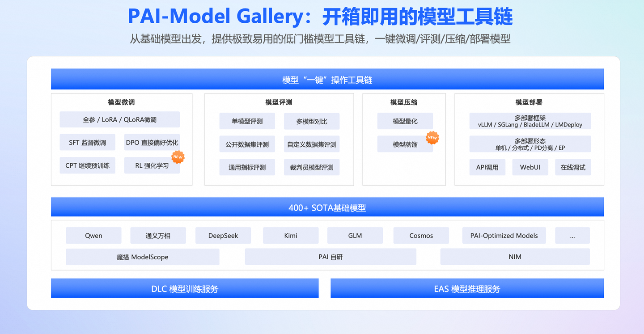Switch to the 模型部署 section

coord(529,102)
